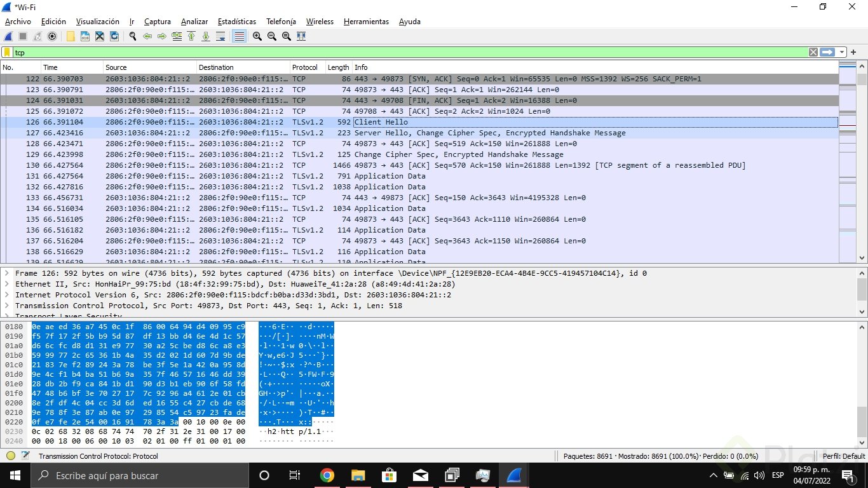This screenshot has width=868, height=488.
Task: Expand the Internet Protocol Version 6 section
Action: click(6, 294)
